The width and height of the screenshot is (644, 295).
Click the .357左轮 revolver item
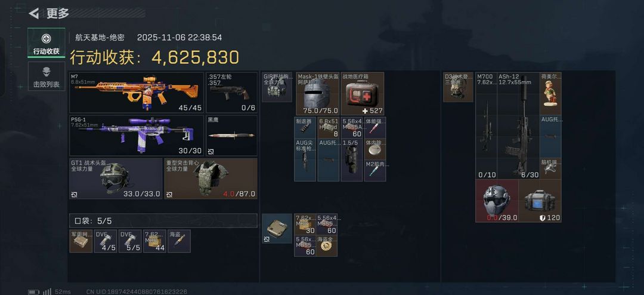pyautogui.click(x=231, y=93)
